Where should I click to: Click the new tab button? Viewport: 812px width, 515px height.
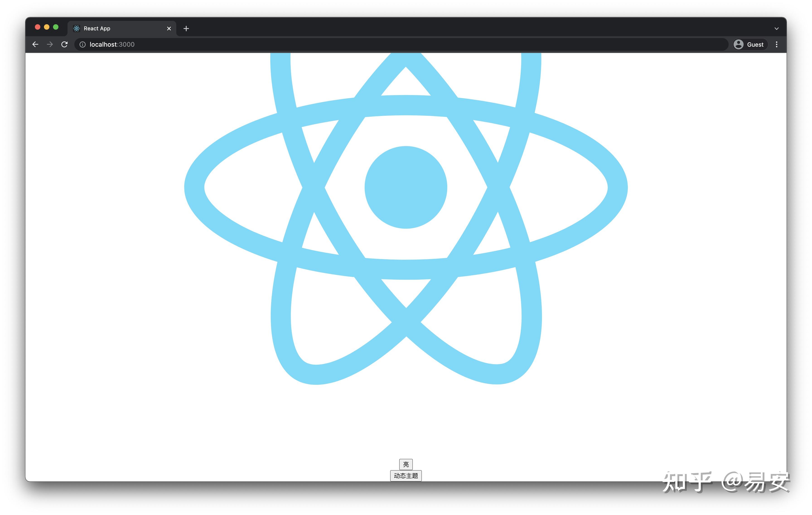pyautogui.click(x=185, y=28)
